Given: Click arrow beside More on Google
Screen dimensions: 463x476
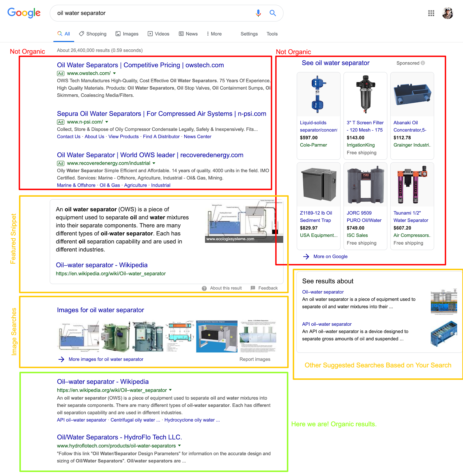Looking at the screenshot, I should click(306, 256).
